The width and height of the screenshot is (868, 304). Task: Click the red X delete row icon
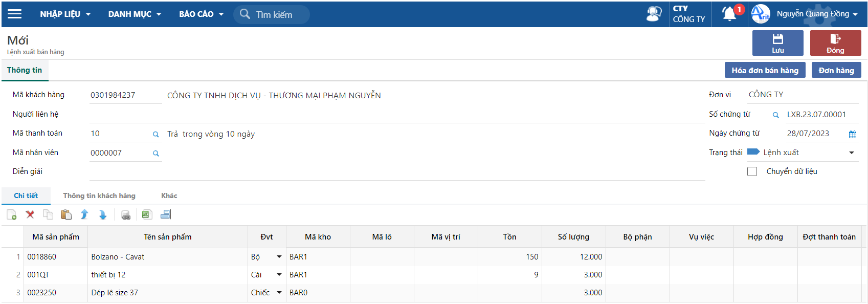pyautogui.click(x=30, y=215)
